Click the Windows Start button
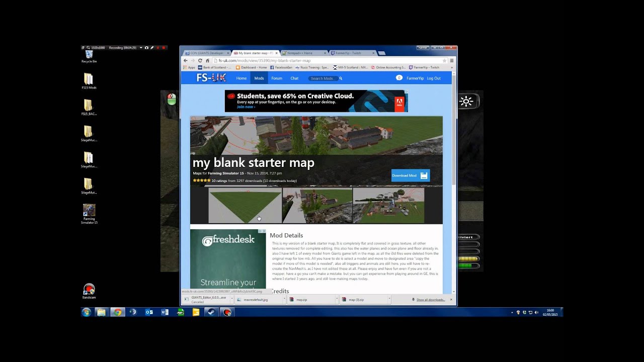644x362 pixels. pyautogui.click(x=86, y=312)
